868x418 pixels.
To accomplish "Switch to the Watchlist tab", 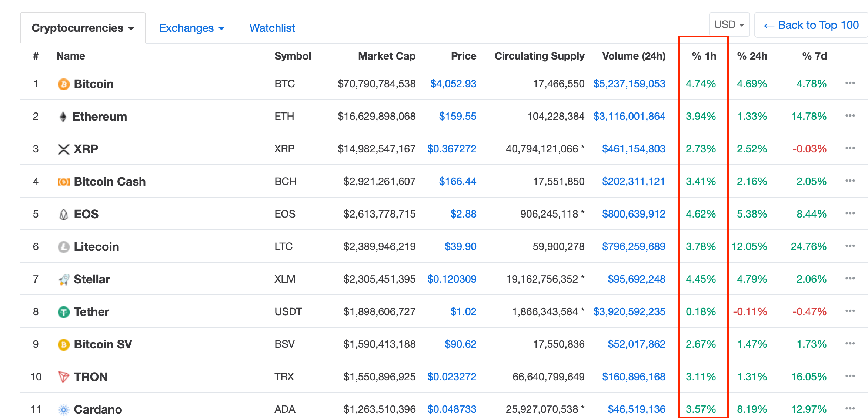I will tap(272, 28).
